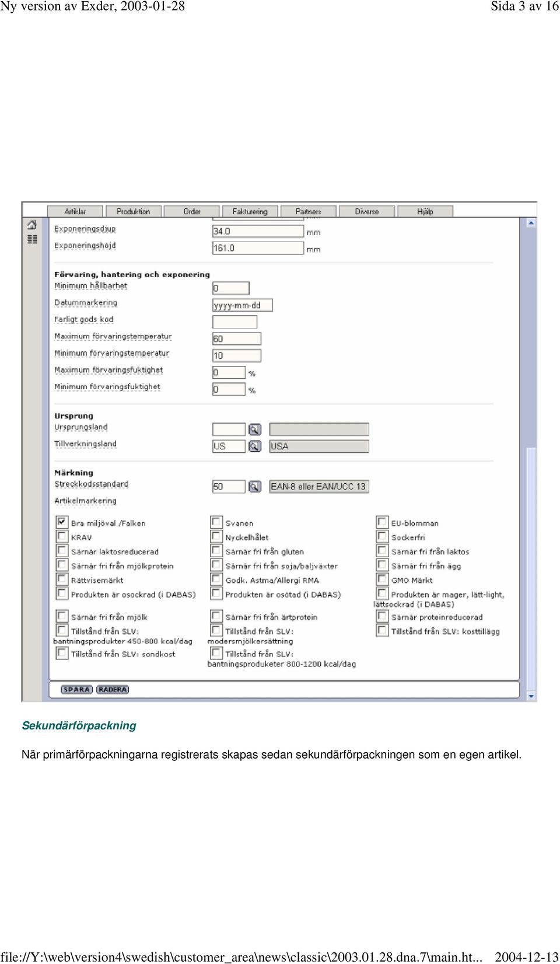Click the SPARA button

tap(76, 690)
